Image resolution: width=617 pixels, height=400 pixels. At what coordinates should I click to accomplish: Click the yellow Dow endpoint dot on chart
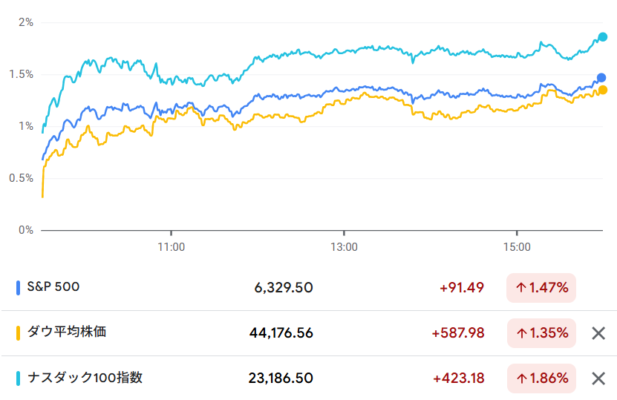(602, 90)
